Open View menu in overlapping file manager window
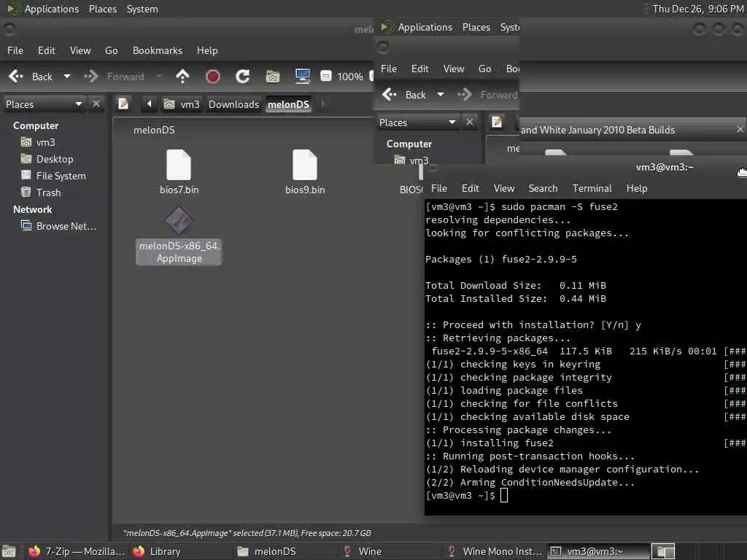The image size is (747, 560). [454, 69]
